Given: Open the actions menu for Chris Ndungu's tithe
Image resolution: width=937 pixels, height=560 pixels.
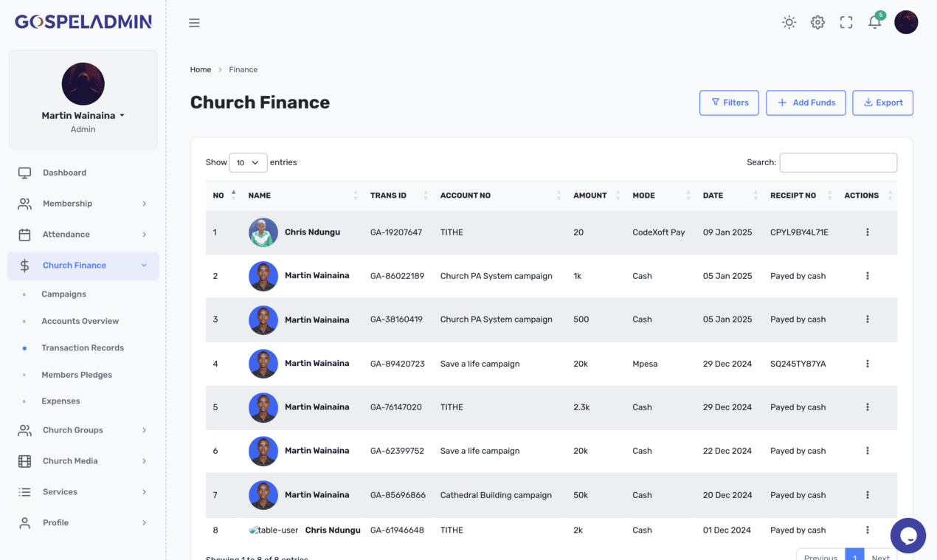Looking at the screenshot, I should point(867,232).
